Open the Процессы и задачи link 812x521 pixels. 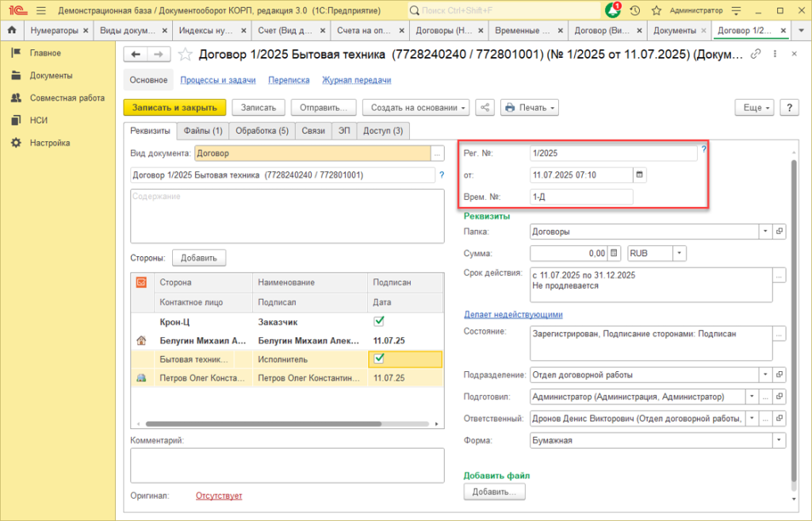pyautogui.click(x=218, y=80)
